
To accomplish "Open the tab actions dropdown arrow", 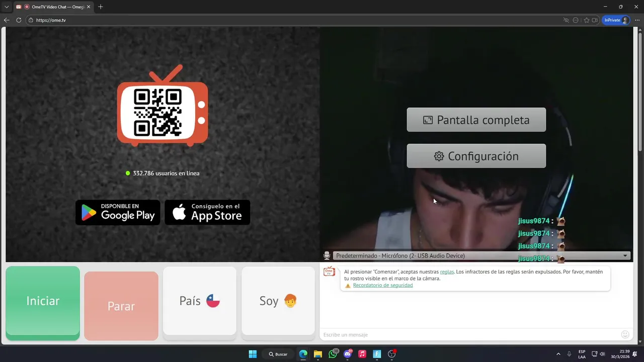I will pos(7,7).
